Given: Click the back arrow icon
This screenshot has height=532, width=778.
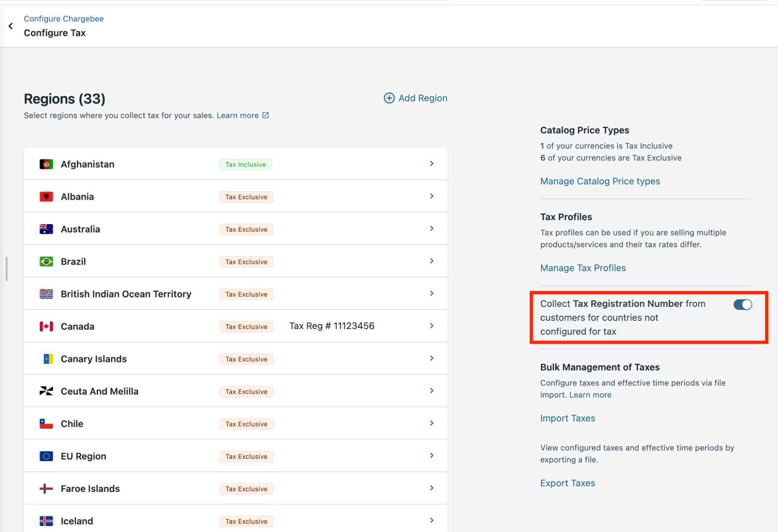Looking at the screenshot, I should coord(11,26).
